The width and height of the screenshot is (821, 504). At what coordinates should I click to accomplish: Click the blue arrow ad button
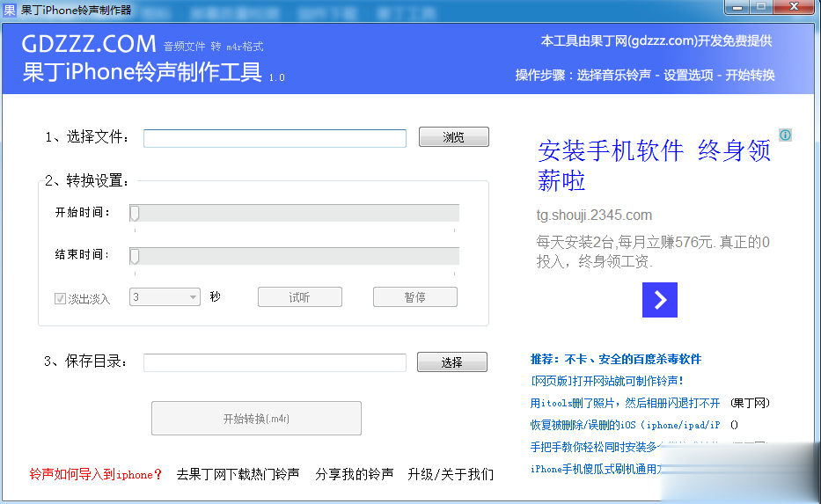point(660,300)
